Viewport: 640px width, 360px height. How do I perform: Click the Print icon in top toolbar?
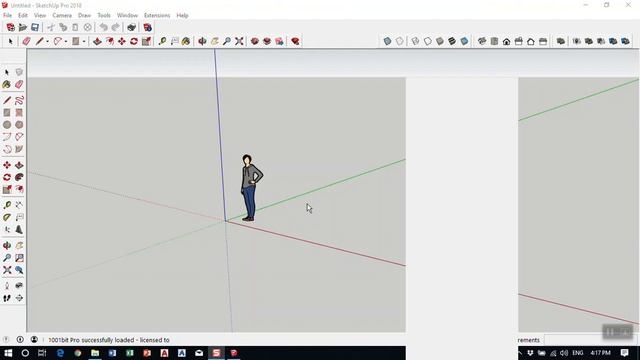click(131, 27)
